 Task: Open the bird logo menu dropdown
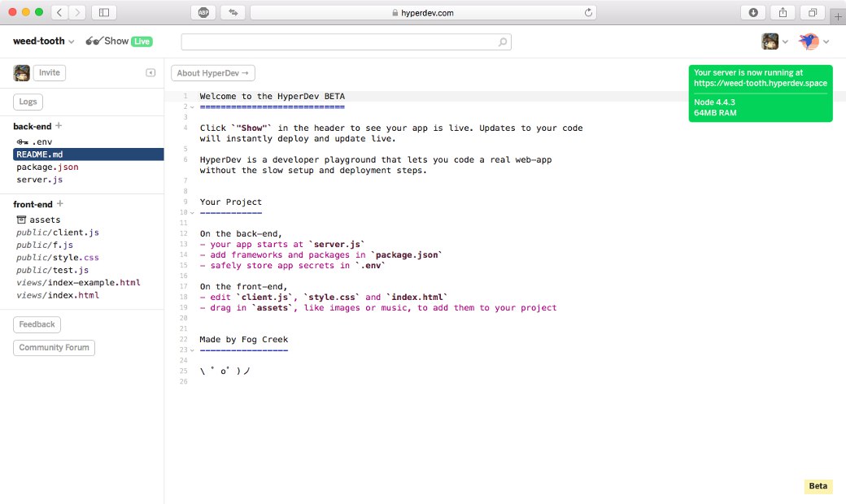click(813, 41)
